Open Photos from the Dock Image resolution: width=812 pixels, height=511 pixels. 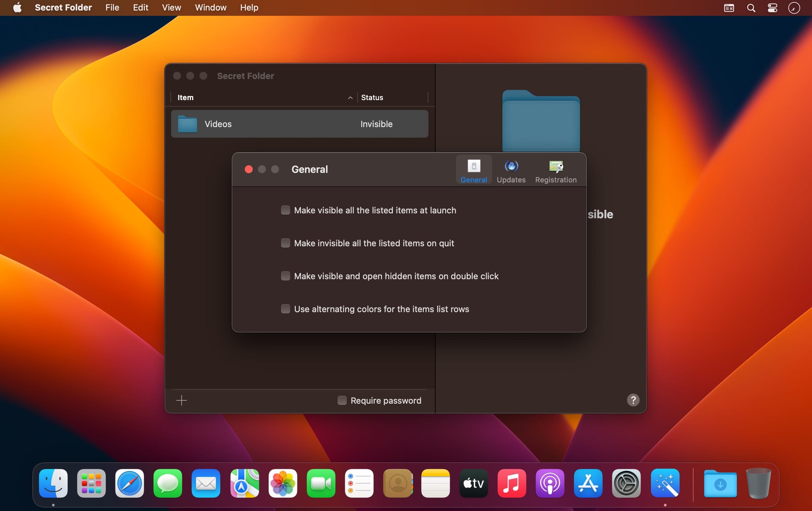tap(283, 483)
